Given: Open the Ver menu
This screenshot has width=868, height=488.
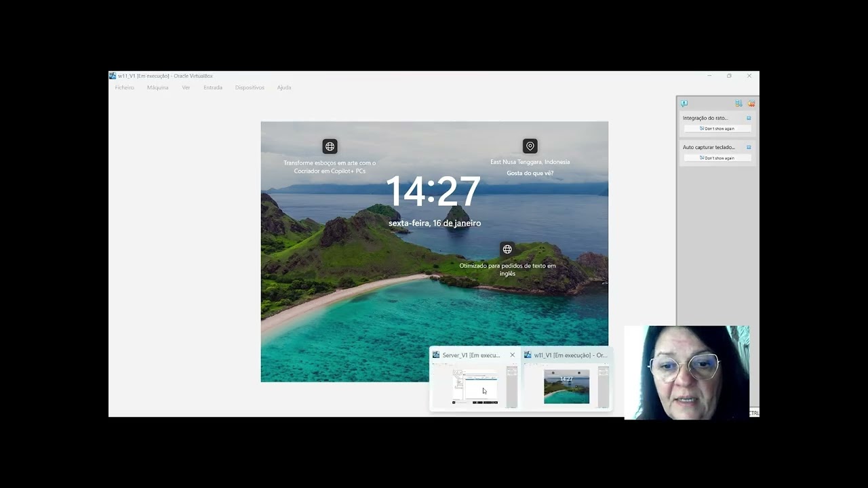Looking at the screenshot, I should [186, 87].
